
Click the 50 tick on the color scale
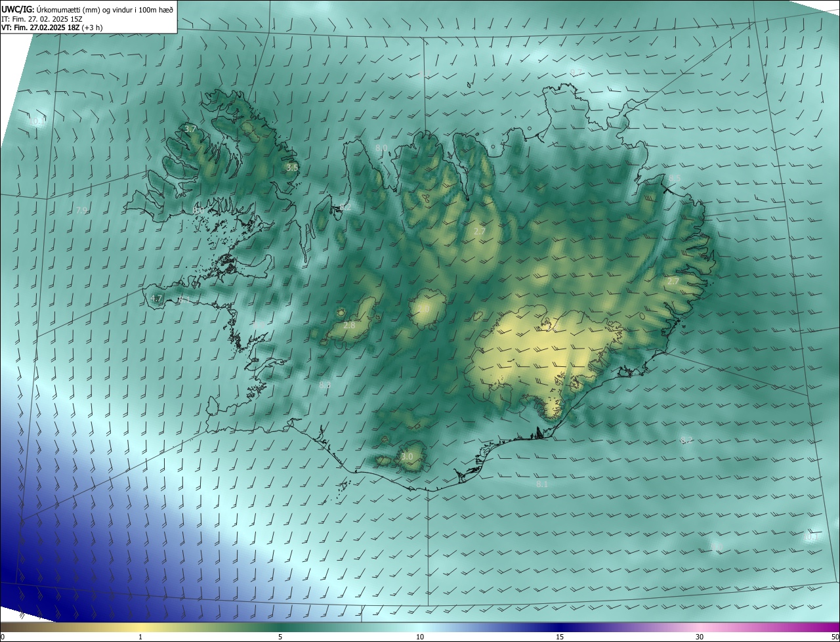point(835,637)
